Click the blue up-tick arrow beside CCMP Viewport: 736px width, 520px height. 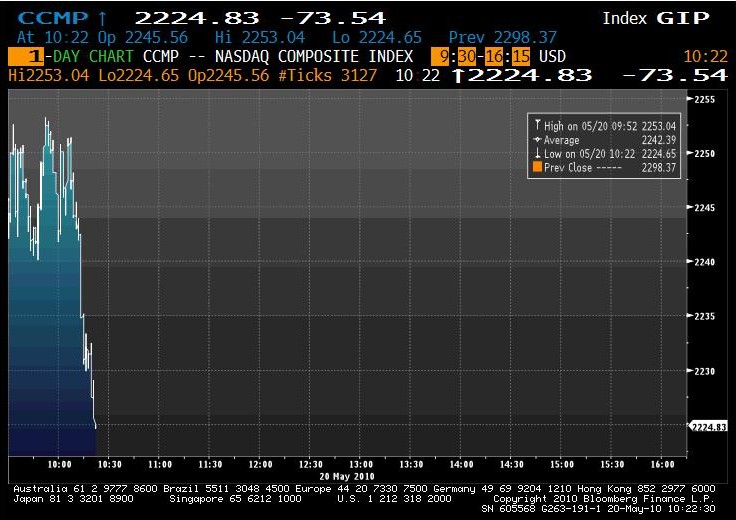pos(103,19)
